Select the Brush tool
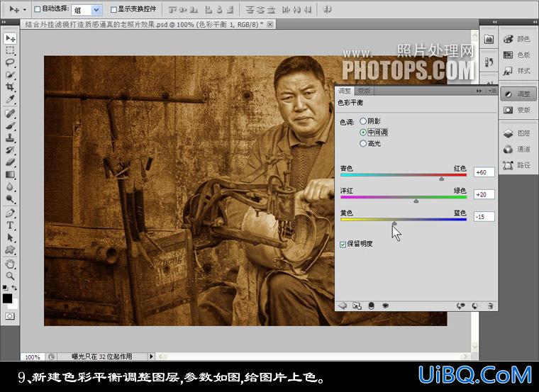 [x=10, y=125]
